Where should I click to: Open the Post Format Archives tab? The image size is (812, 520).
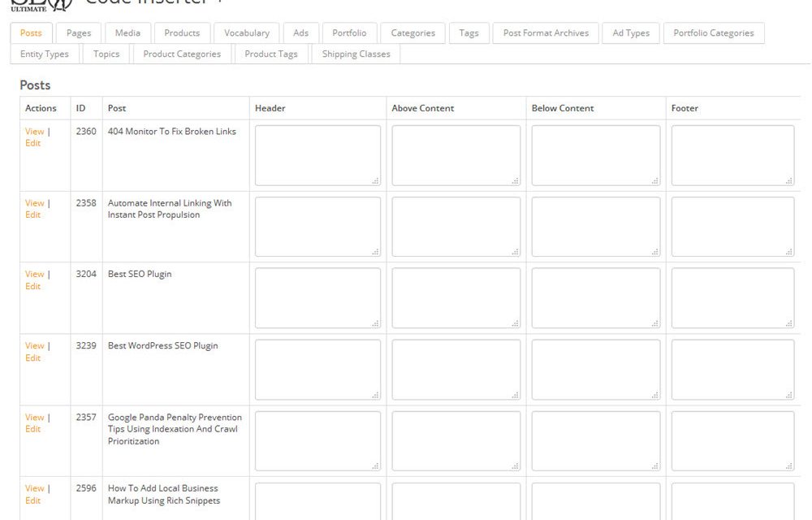pos(546,33)
